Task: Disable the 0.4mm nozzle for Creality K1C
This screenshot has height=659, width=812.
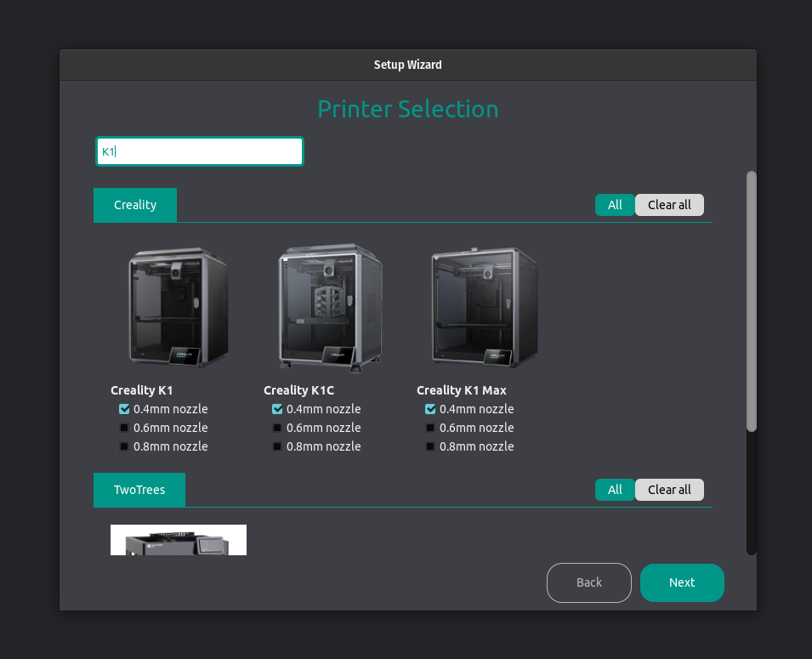Action: 276,409
